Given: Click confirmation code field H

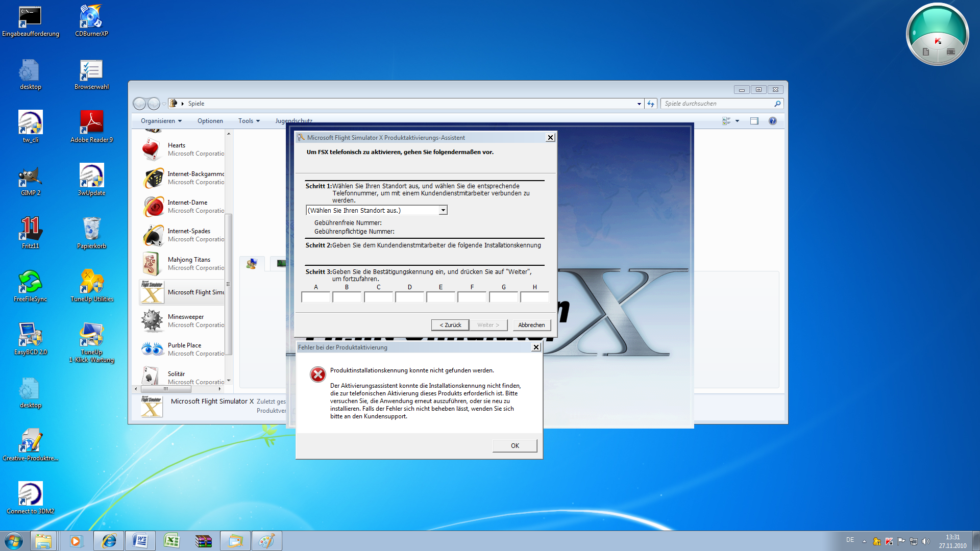Looking at the screenshot, I should (x=534, y=297).
